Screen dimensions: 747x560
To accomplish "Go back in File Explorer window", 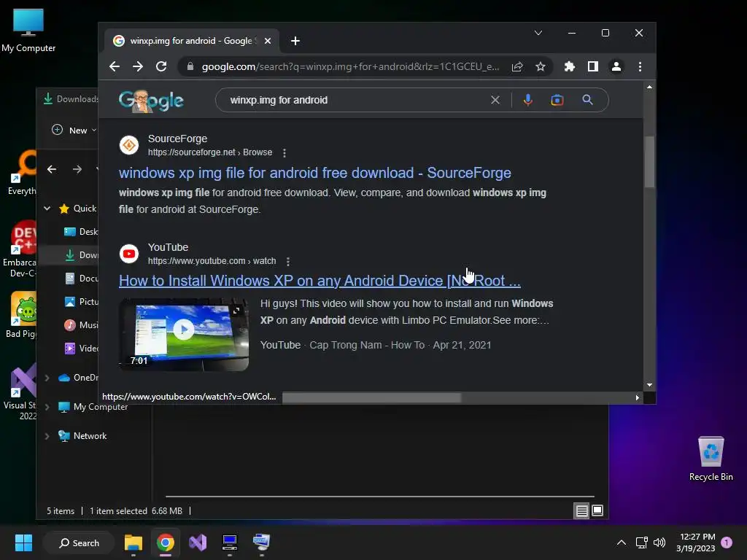I will [52, 169].
